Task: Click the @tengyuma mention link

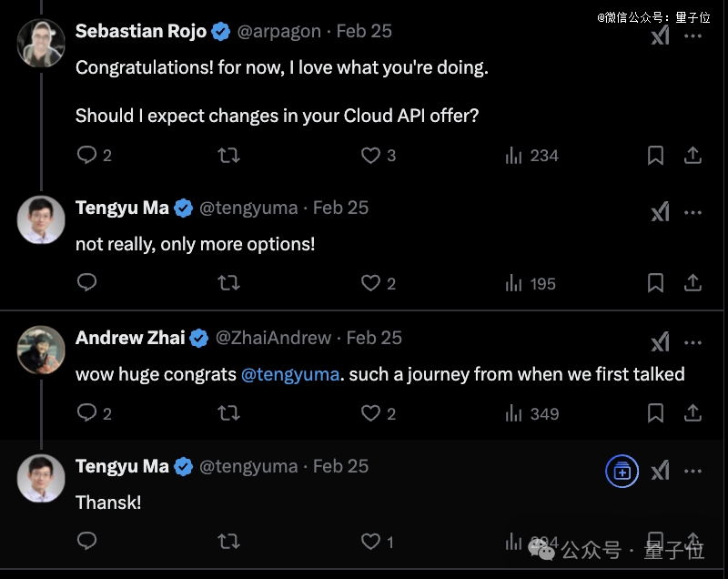Action: pyautogui.click(x=291, y=374)
